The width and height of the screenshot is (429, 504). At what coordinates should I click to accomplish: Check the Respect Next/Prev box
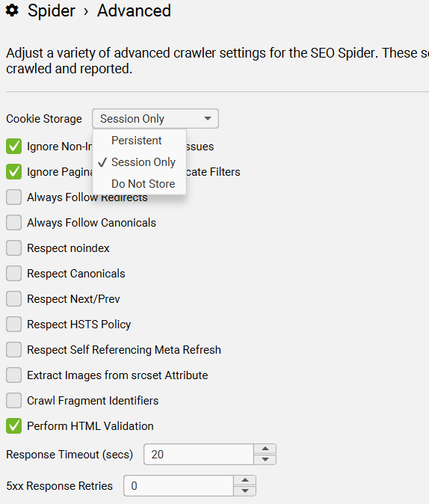[x=13, y=298]
